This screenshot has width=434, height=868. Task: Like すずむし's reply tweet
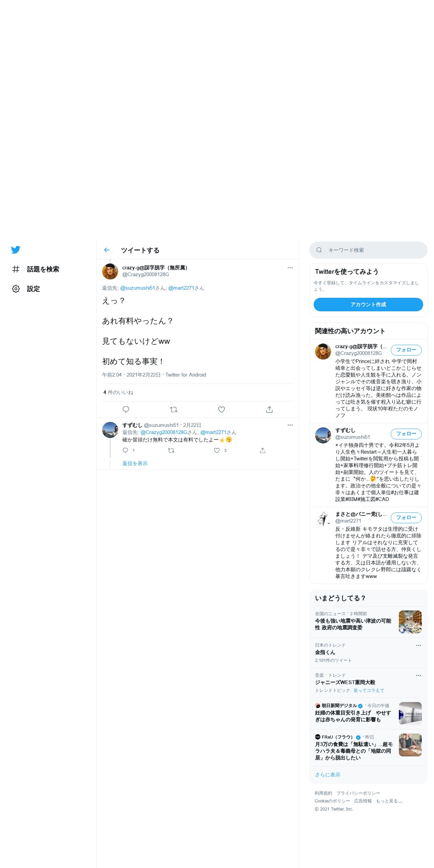(x=217, y=450)
